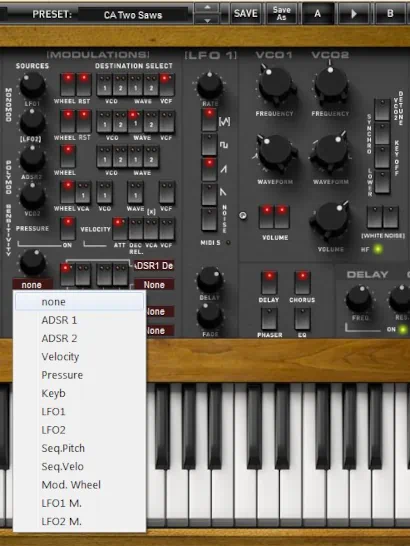410x546 pixels.
Task: Select Velocity from the modulation source list
Action: pos(79,357)
